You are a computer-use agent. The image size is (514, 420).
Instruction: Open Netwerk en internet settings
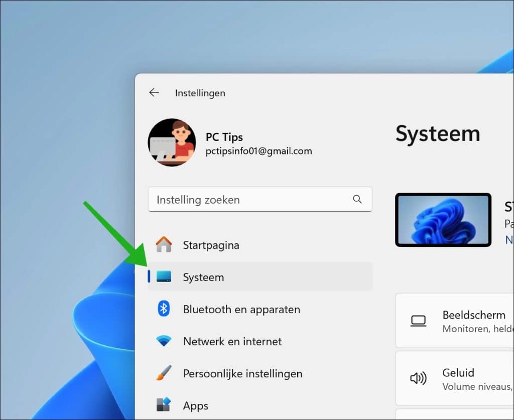coord(260,341)
